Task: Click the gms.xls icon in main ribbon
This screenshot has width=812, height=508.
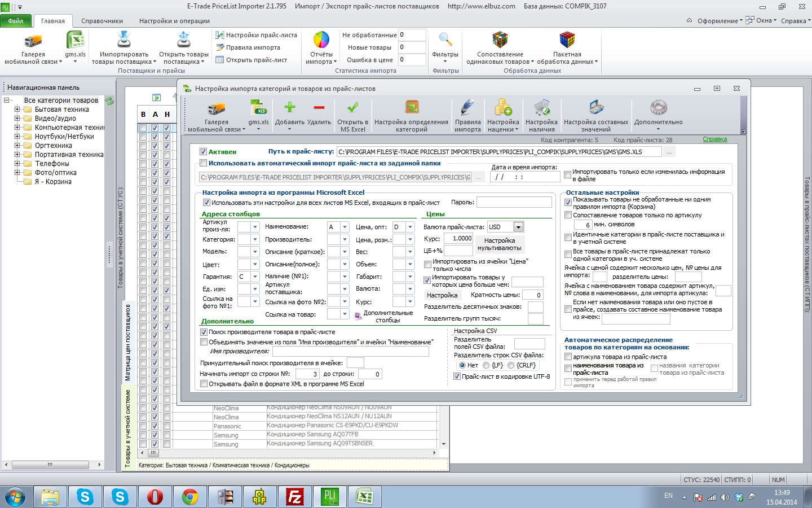Action: point(75,41)
